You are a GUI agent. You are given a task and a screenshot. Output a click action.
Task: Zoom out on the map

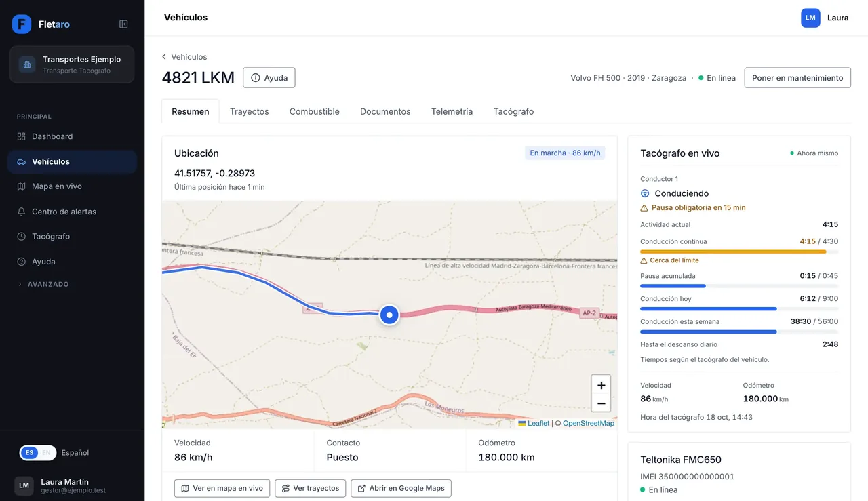pos(601,403)
